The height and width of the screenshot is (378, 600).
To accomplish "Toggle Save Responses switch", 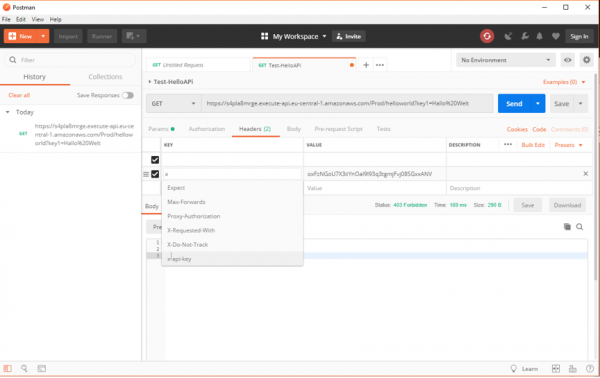I will [128, 95].
